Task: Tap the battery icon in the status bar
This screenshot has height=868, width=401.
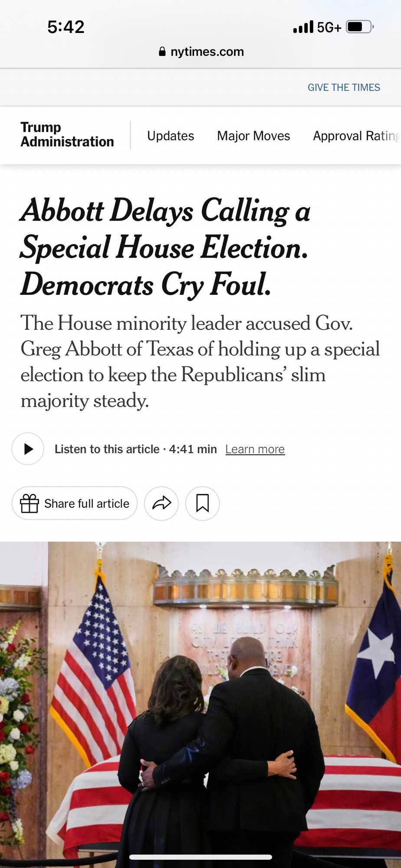Action: click(359, 27)
